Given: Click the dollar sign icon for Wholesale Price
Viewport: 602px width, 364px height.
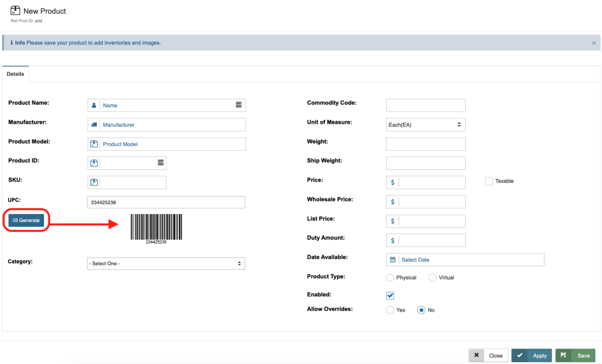Looking at the screenshot, I should tap(393, 202).
